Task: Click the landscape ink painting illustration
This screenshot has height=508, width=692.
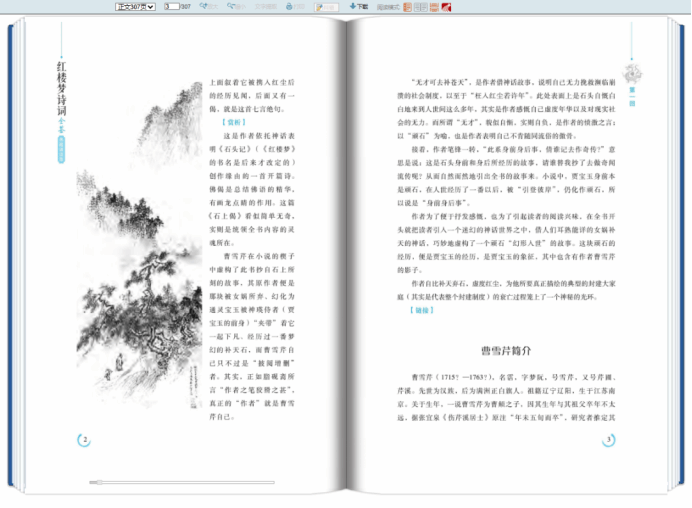Action: coord(139,245)
